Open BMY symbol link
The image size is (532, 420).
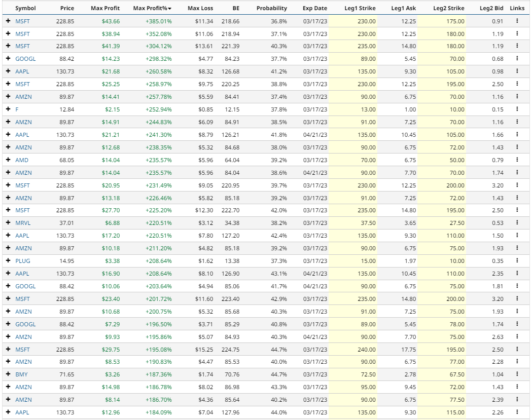click(x=21, y=374)
